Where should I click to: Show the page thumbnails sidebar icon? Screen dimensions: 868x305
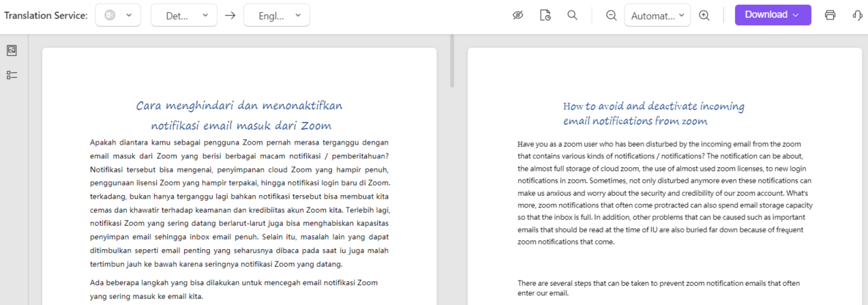12,50
